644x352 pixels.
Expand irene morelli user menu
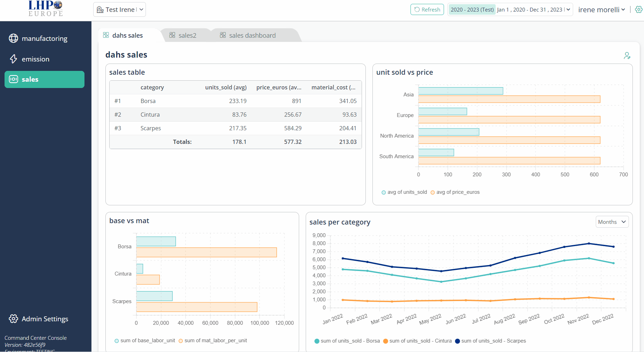click(x=601, y=10)
